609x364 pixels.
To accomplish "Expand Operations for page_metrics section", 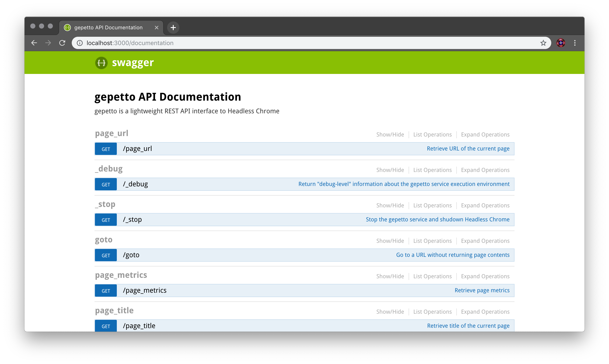I will coord(485,276).
